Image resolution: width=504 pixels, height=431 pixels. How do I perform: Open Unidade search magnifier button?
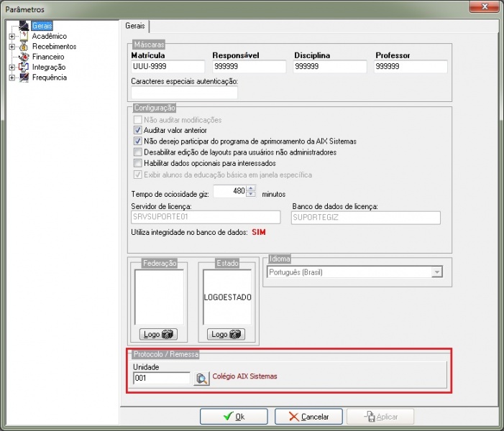[201, 379]
